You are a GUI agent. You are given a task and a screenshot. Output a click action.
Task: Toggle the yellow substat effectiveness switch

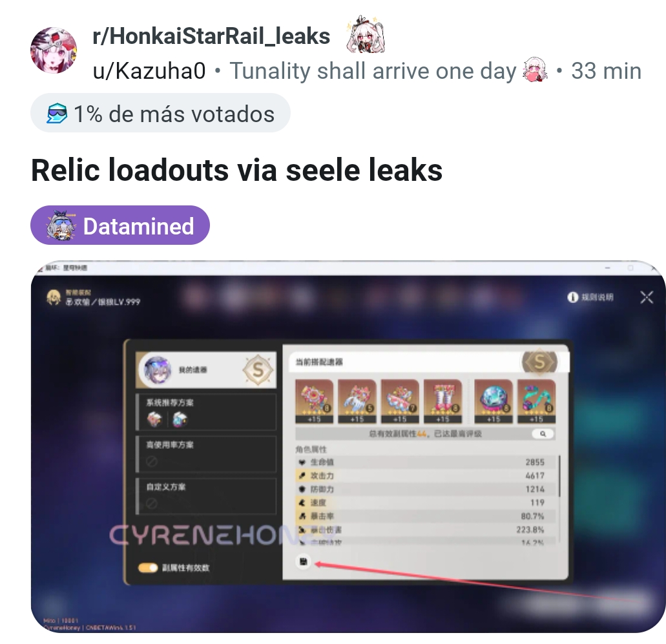(148, 568)
